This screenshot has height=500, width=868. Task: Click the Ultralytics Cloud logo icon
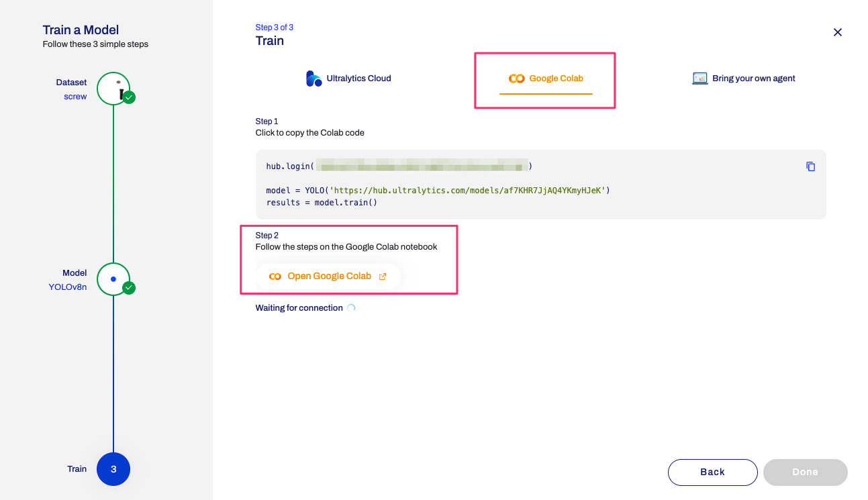(314, 79)
